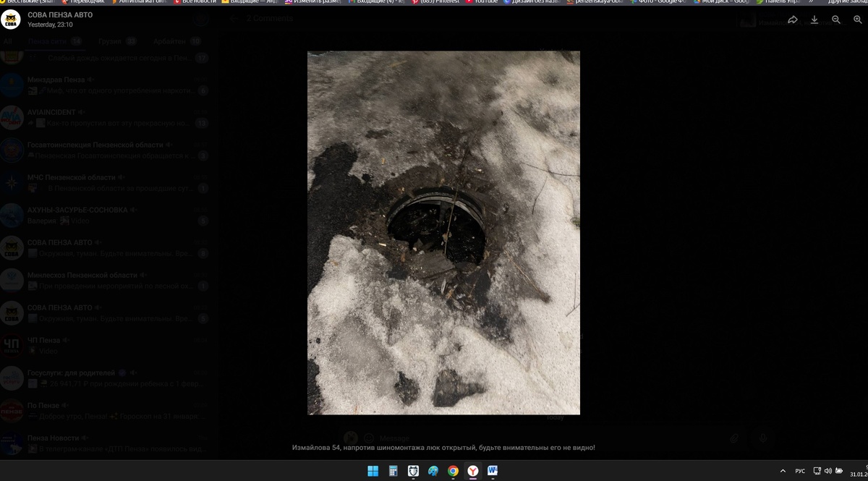Toggle the system volume icon
Viewport: 868px width, 481px height.
(x=827, y=471)
